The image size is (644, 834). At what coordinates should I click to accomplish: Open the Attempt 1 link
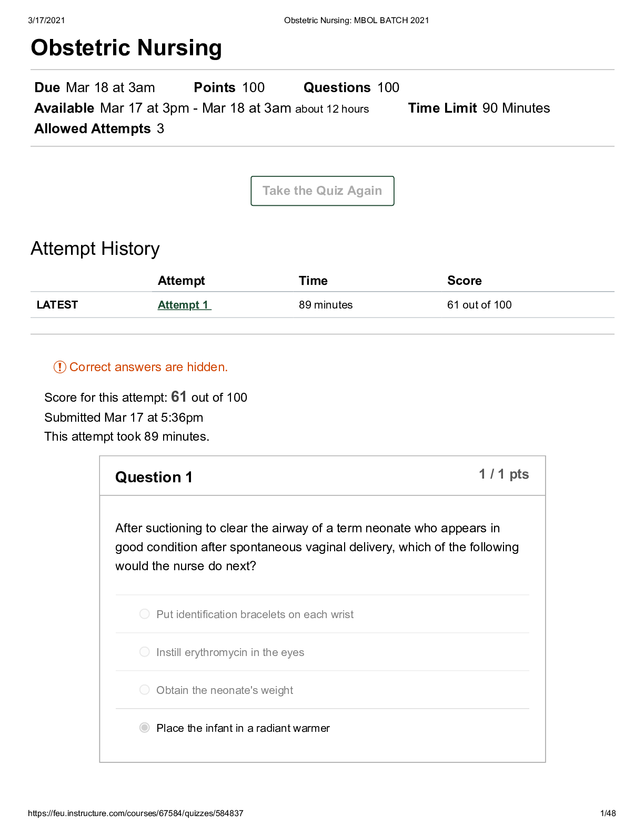coord(184,305)
